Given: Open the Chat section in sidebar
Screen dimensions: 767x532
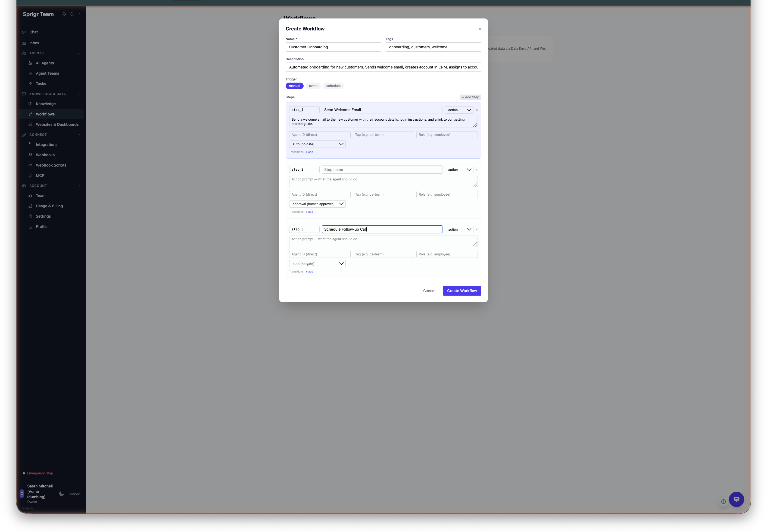Looking at the screenshot, I should tap(33, 32).
